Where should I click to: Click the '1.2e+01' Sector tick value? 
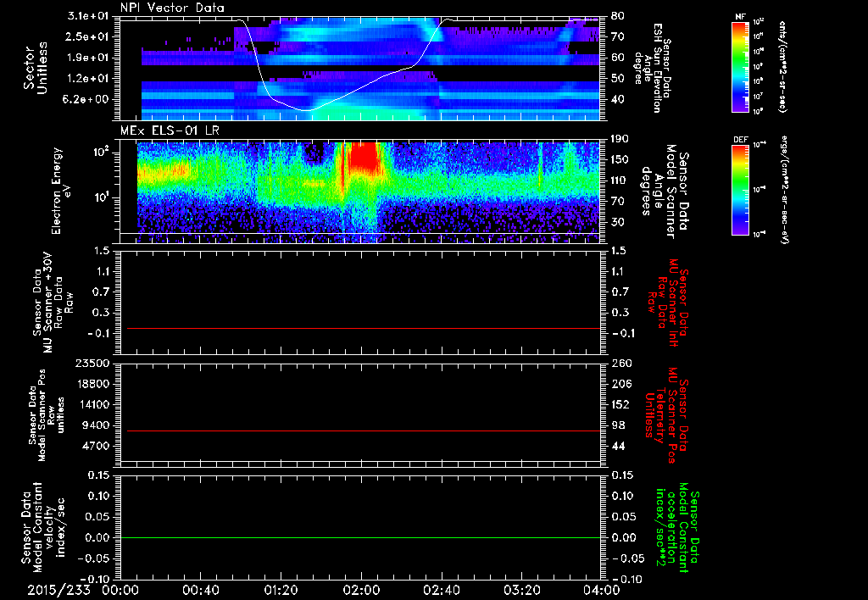(x=87, y=79)
